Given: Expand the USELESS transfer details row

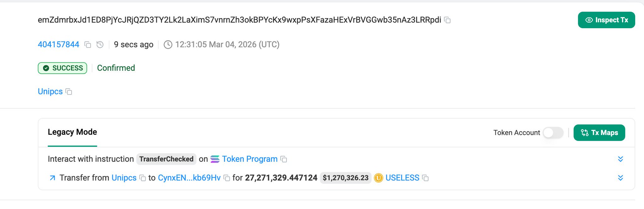Looking at the screenshot, I should click(620, 178).
